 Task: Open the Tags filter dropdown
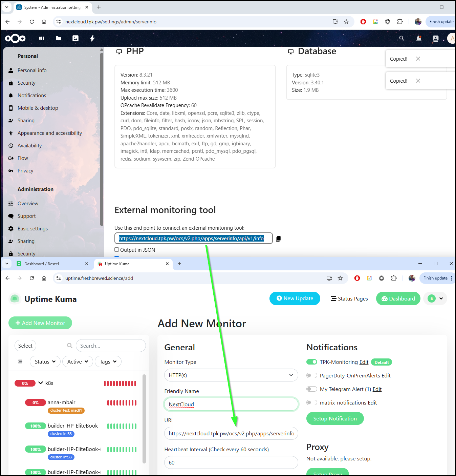(x=108, y=361)
